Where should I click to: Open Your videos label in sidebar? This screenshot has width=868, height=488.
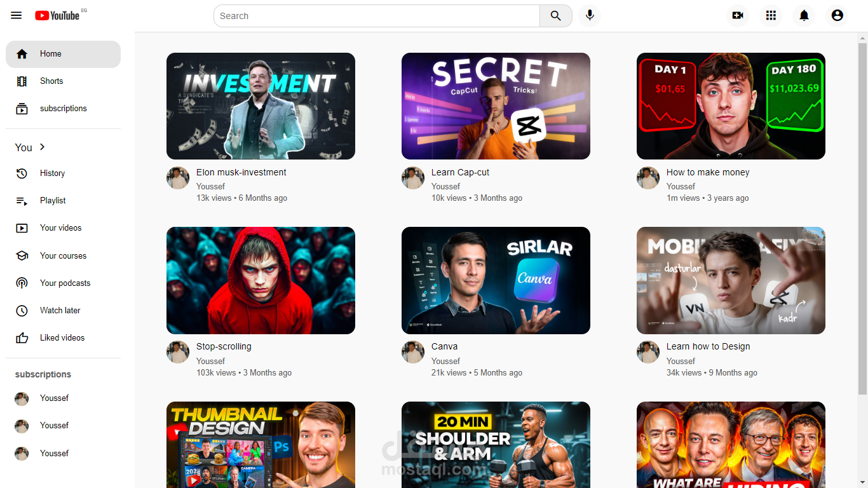[61, 228]
